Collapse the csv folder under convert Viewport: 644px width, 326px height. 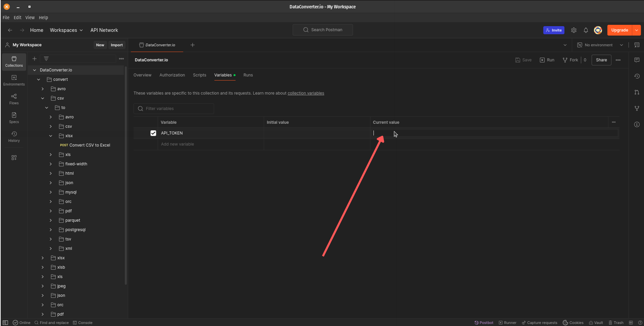[43, 98]
